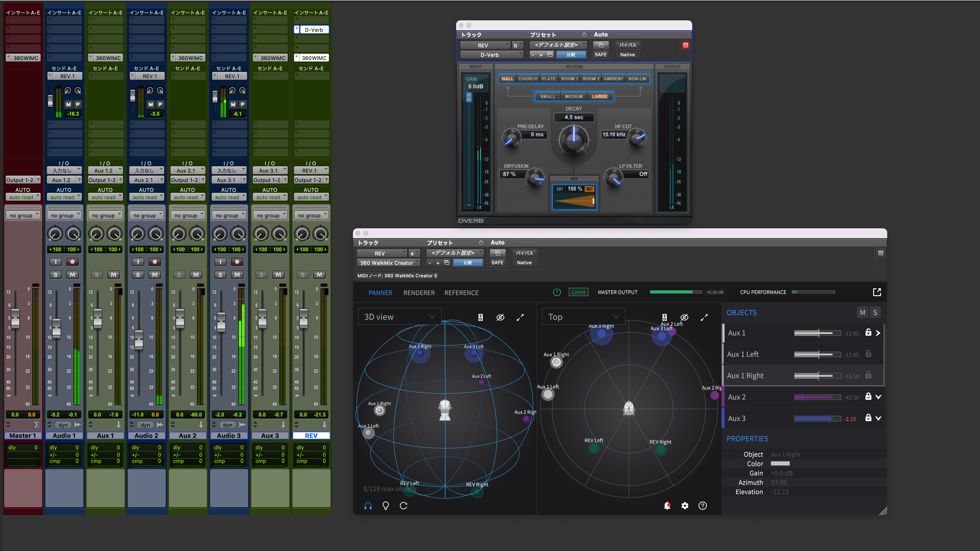Click the D-Verb dry/wet MIX slider

574,200
